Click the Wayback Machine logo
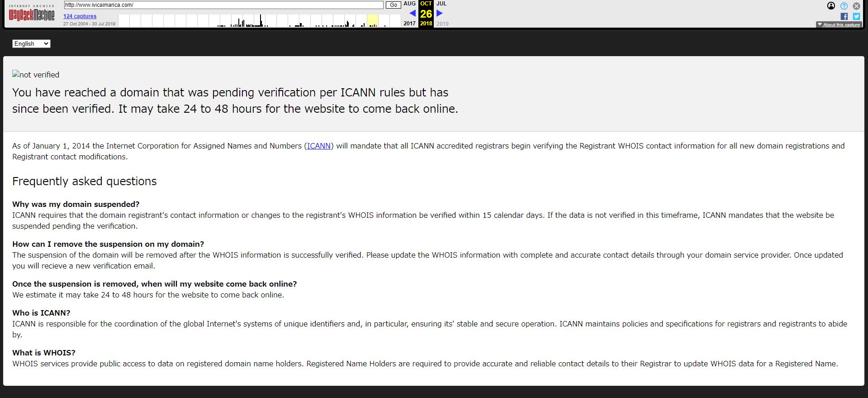868x398 pixels. [x=31, y=14]
